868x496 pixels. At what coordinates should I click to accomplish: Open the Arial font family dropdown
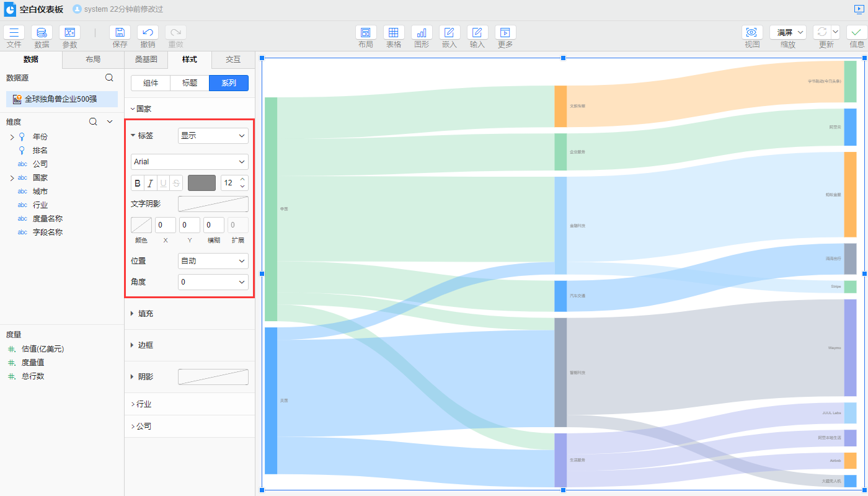(190, 162)
